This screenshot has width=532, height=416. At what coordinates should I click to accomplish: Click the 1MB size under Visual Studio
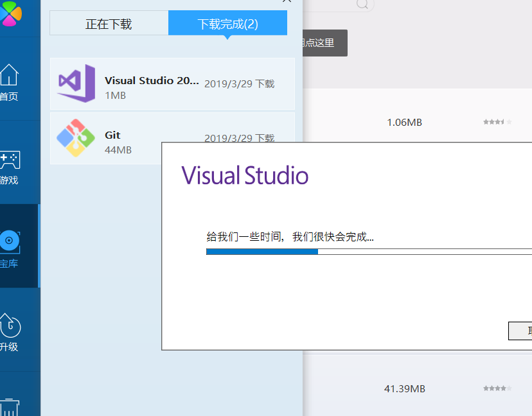coord(116,96)
